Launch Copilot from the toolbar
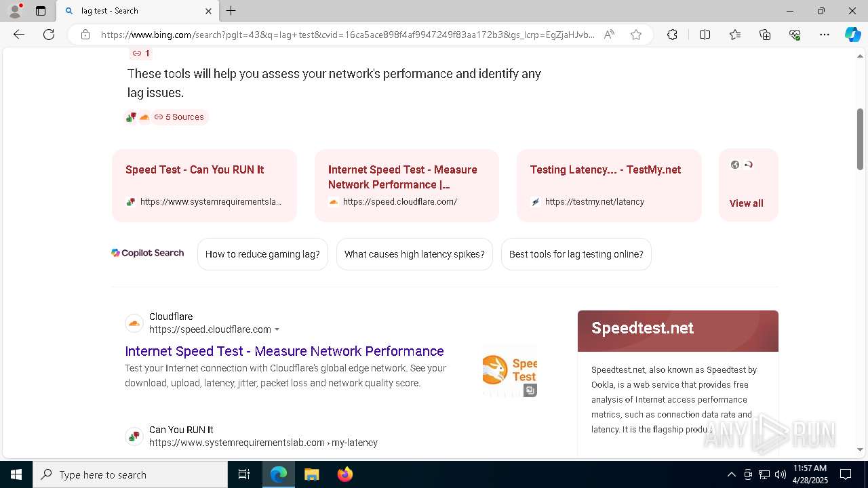The image size is (868, 488). click(x=852, y=35)
